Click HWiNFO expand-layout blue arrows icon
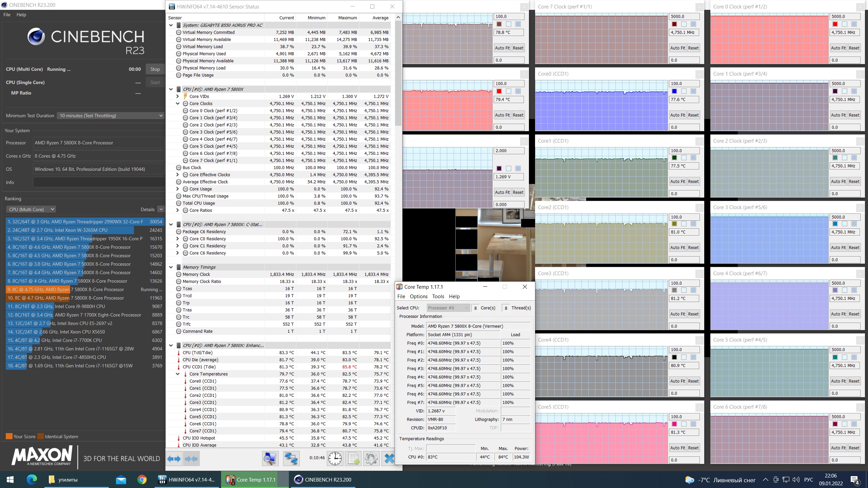This screenshot has height=488, width=868. (174, 459)
